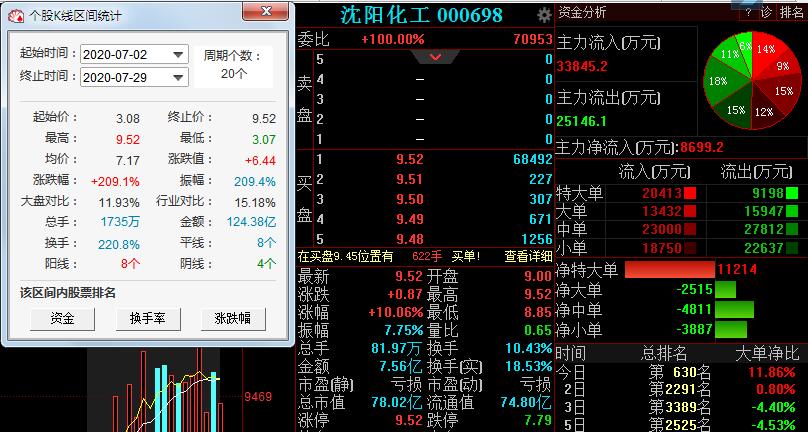Click the 换手率 ranking button

tap(148, 319)
